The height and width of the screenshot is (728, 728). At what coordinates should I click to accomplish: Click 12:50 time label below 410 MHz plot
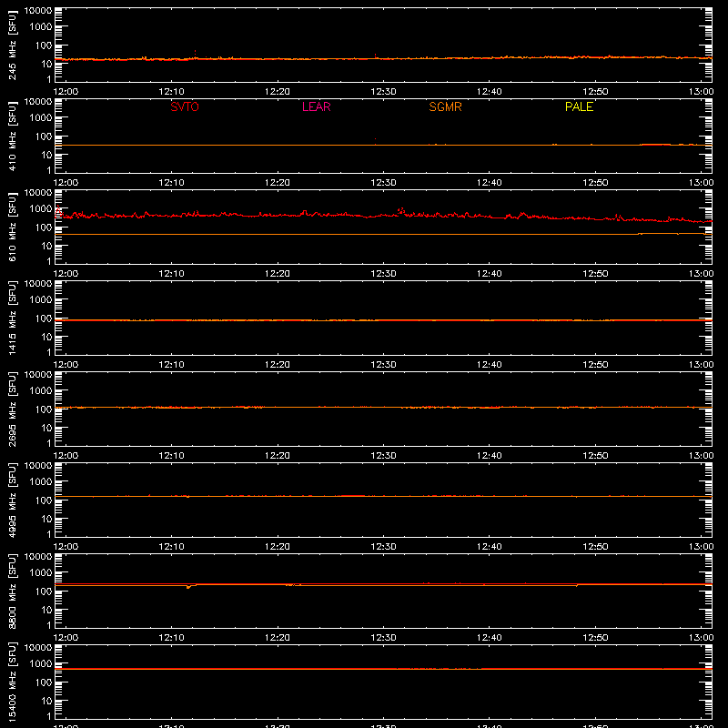click(x=595, y=183)
